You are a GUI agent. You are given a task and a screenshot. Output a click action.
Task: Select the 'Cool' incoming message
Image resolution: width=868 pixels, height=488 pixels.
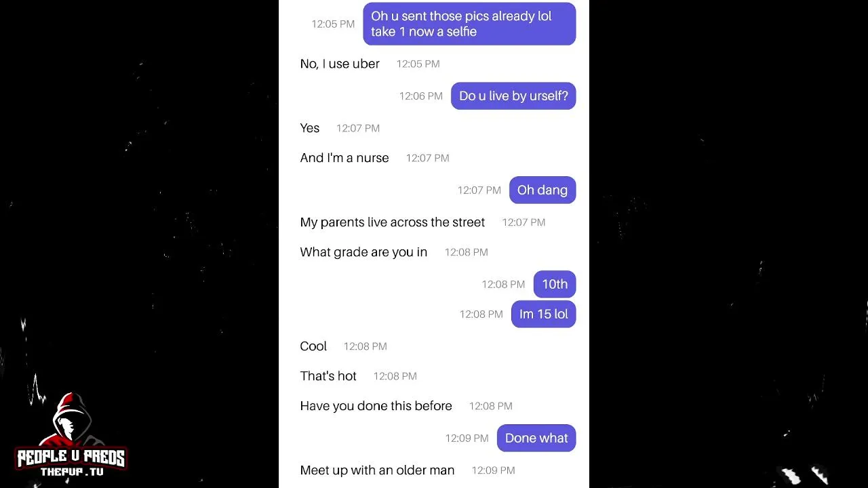pyautogui.click(x=313, y=346)
